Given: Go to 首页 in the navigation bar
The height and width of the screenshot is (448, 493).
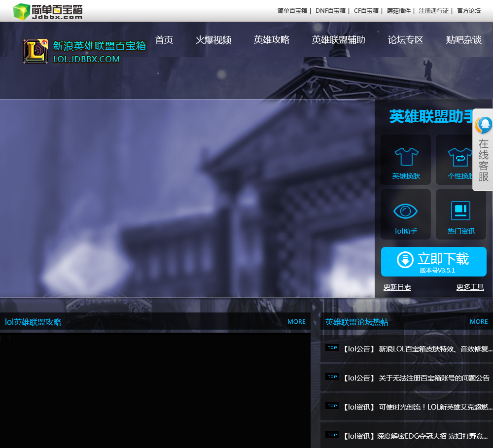Looking at the screenshot, I should [164, 39].
